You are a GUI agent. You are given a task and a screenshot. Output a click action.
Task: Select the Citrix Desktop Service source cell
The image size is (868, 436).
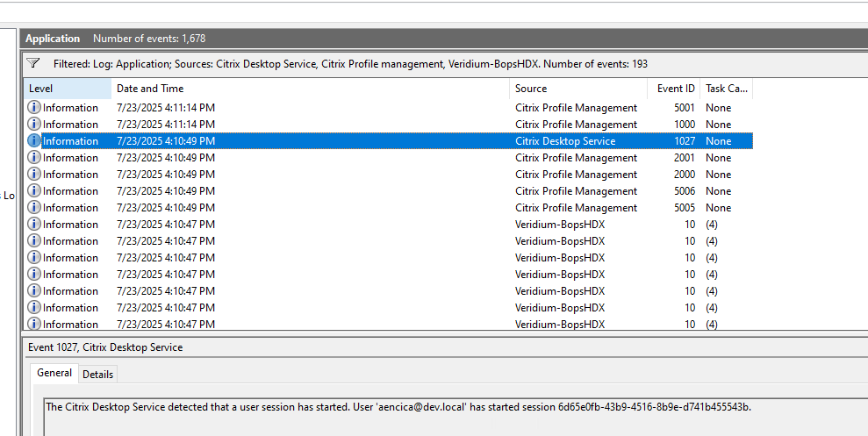(x=565, y=141)
